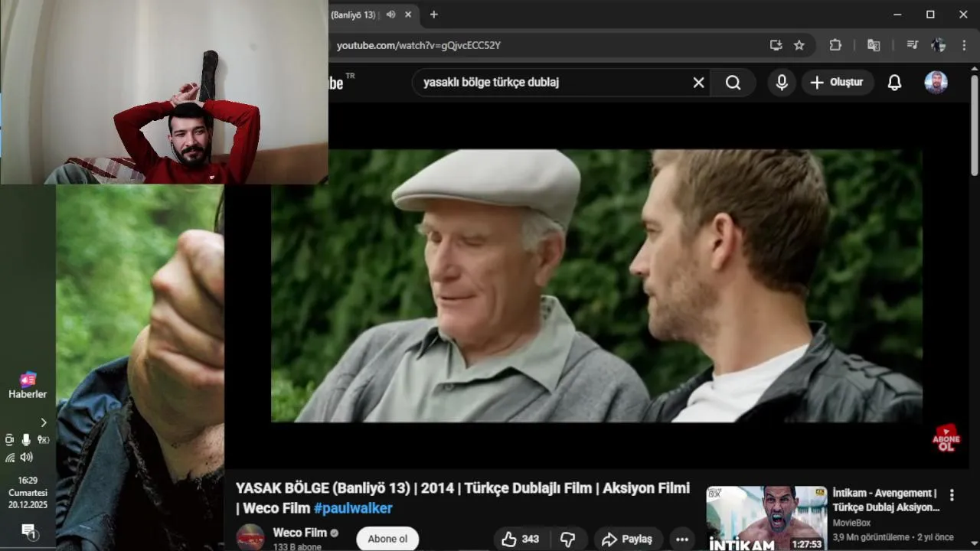Open a new browser tab
The image size is (980, 551).
click(x=434, y=15)
